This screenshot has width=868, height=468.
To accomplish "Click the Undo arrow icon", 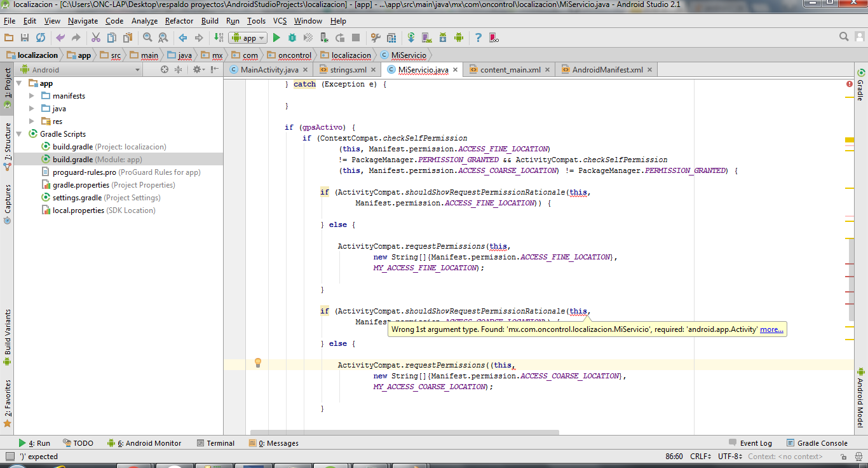I will pos(60,38).
